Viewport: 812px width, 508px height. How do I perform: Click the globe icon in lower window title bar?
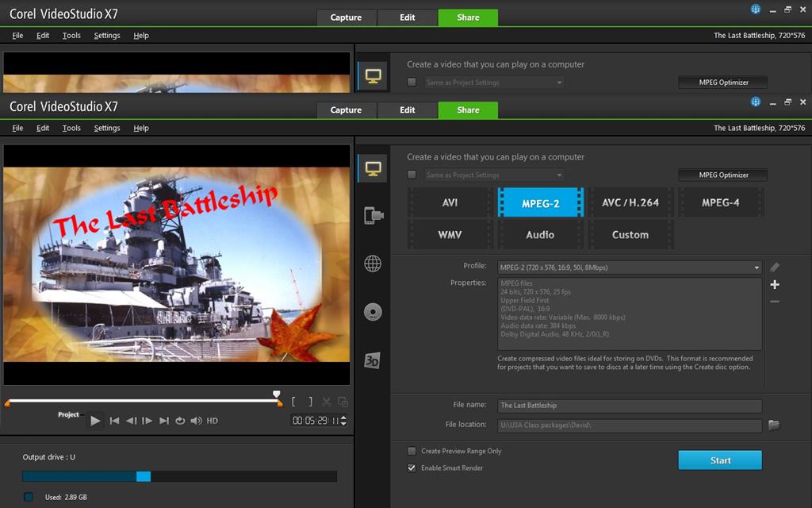(756, 102)
